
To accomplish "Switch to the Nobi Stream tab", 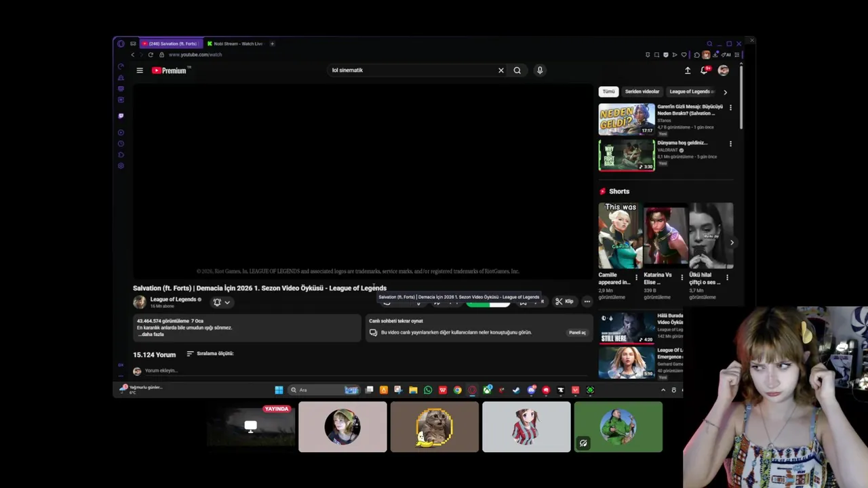I will pos(236,43).
